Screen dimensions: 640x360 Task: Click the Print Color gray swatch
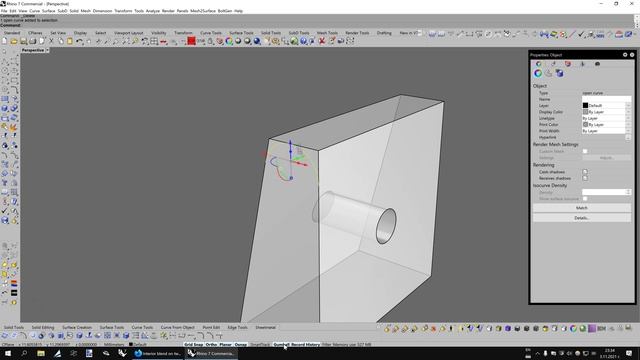[585, 124]
